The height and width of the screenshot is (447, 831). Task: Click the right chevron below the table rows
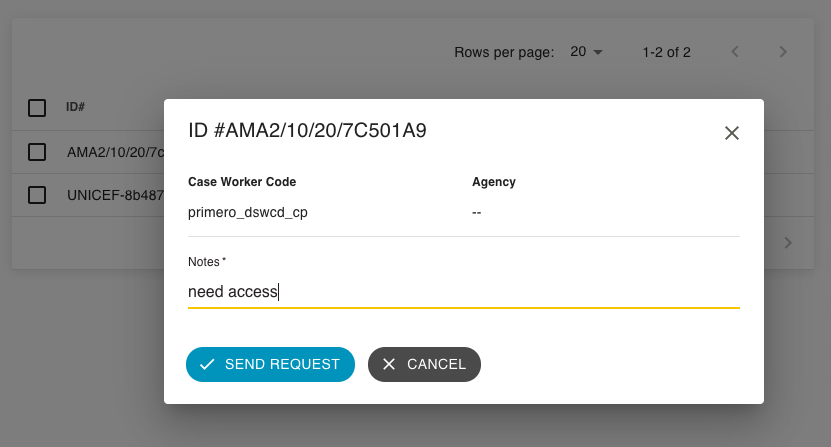788,243
